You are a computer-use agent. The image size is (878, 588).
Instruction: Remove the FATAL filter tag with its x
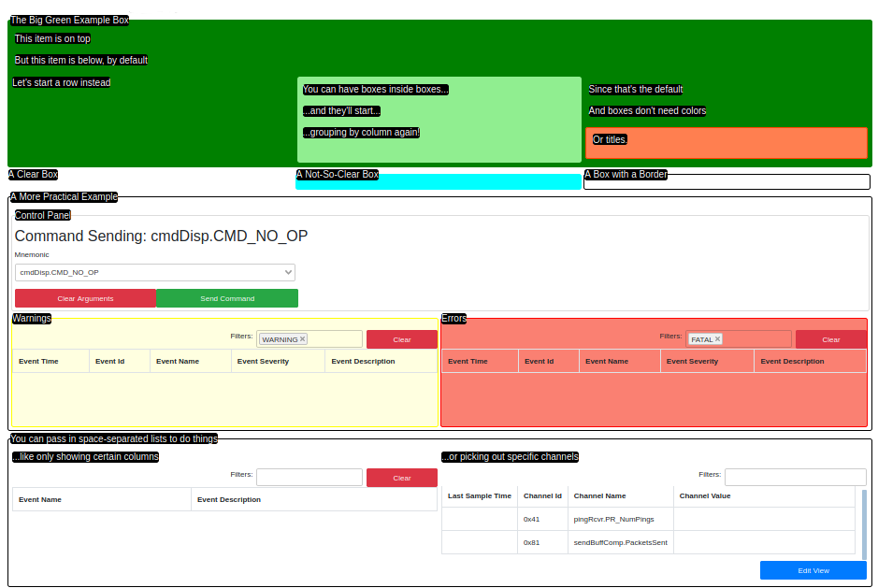coord(718,339)
